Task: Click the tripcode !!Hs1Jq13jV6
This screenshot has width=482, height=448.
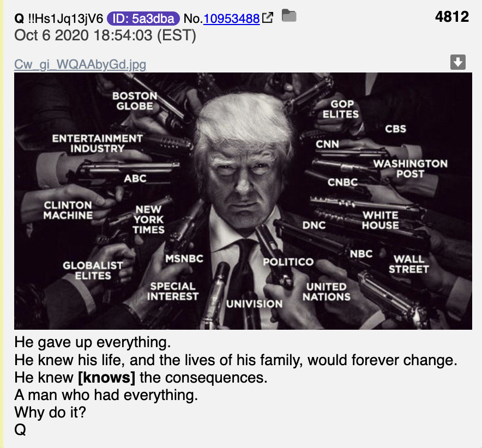Action: (x=65, y=19)
